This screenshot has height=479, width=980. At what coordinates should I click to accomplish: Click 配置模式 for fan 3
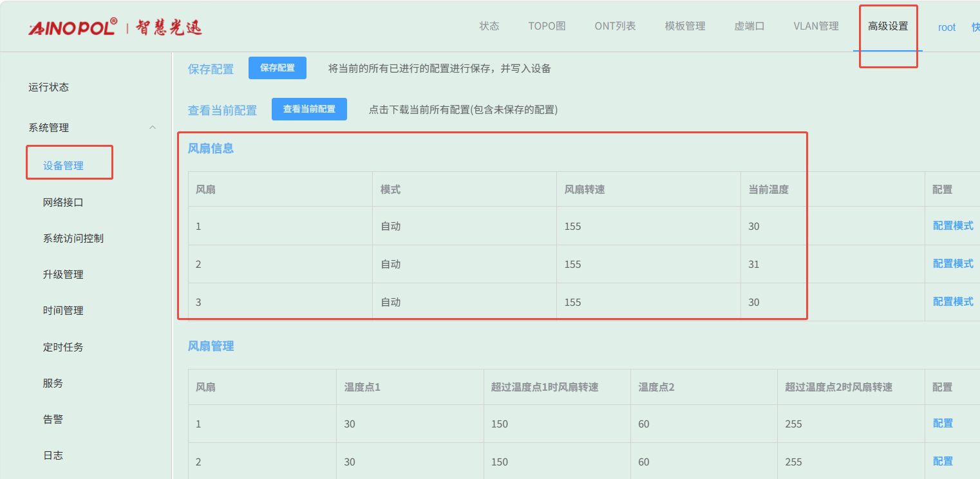[x=953, y=302]
